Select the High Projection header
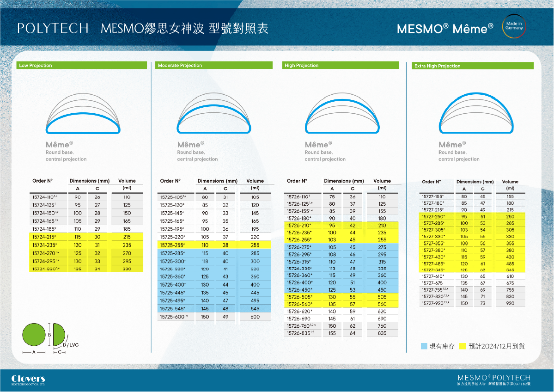 pyautogui.click(x=341, y=65)
